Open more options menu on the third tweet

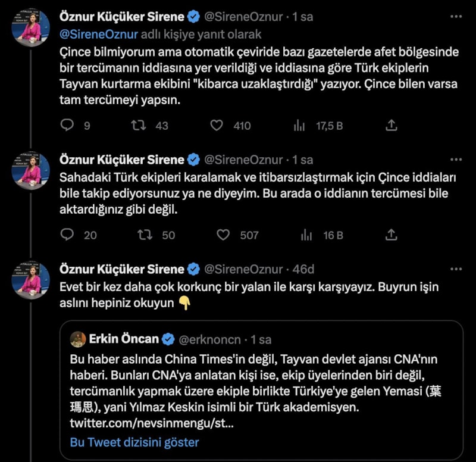(x=455, y=269)
